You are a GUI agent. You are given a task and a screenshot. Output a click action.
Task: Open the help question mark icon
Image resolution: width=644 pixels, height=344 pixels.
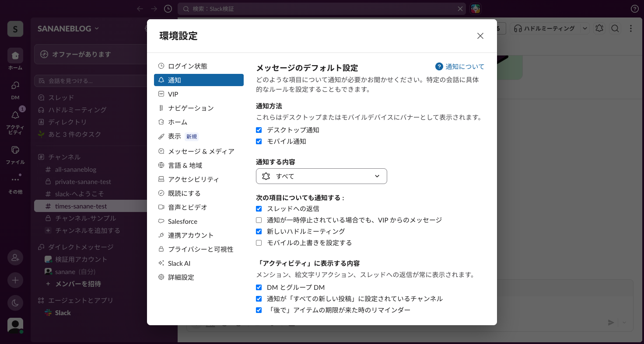click(635, 9)
